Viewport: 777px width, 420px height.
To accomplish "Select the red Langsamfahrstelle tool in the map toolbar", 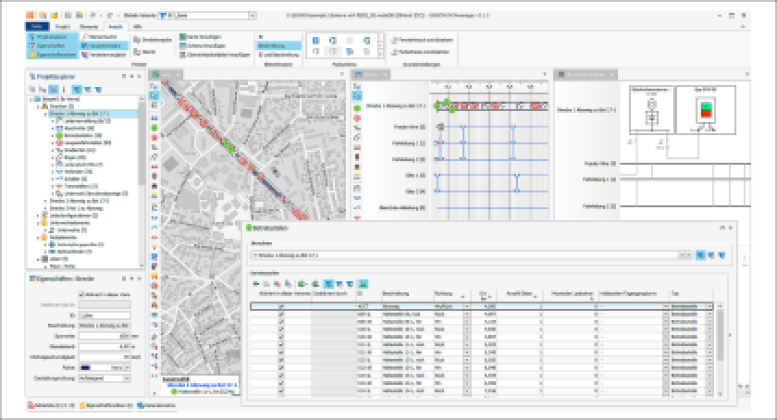I will tap(154, 137).
